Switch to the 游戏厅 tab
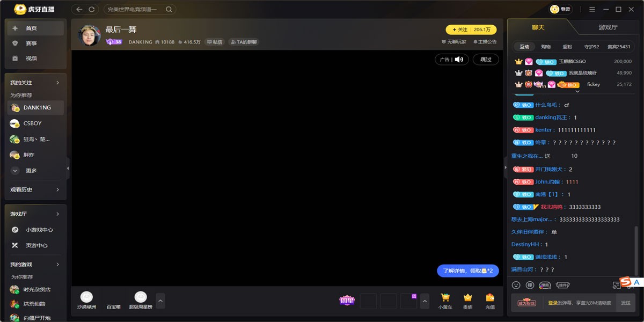Screen dimensions: 644x322 tap(608, 27)
